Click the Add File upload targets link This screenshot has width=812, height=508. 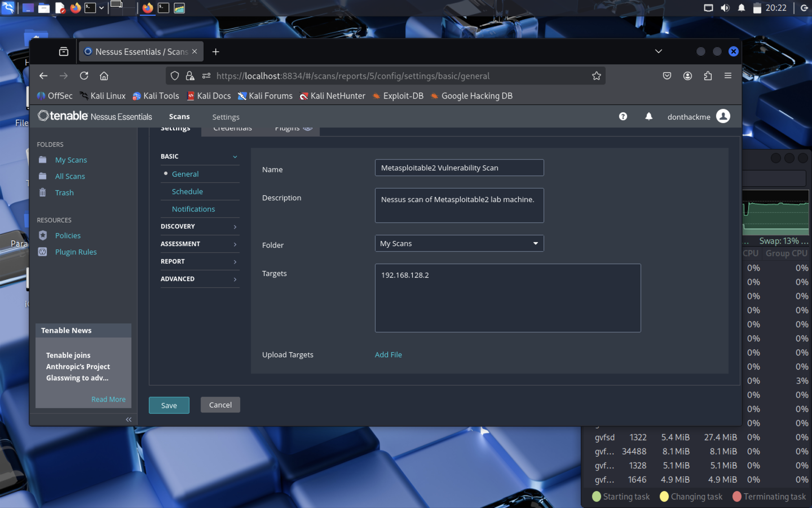pyautogui.click(x=388, y=354)
